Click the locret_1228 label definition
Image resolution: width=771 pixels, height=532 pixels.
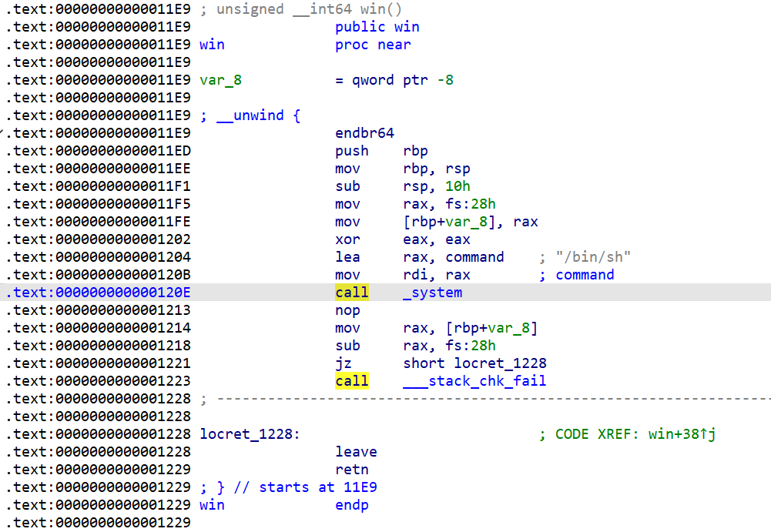tap(250, 434)
